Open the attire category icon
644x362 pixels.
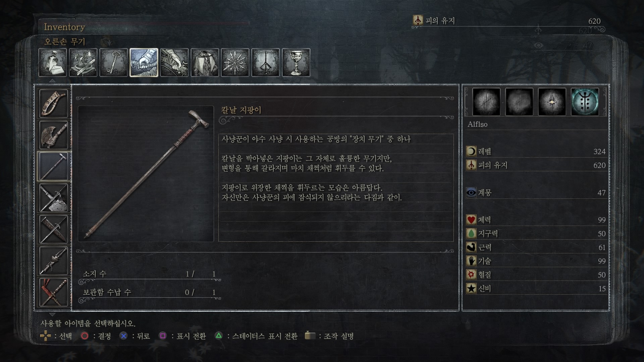pos(205,63)
